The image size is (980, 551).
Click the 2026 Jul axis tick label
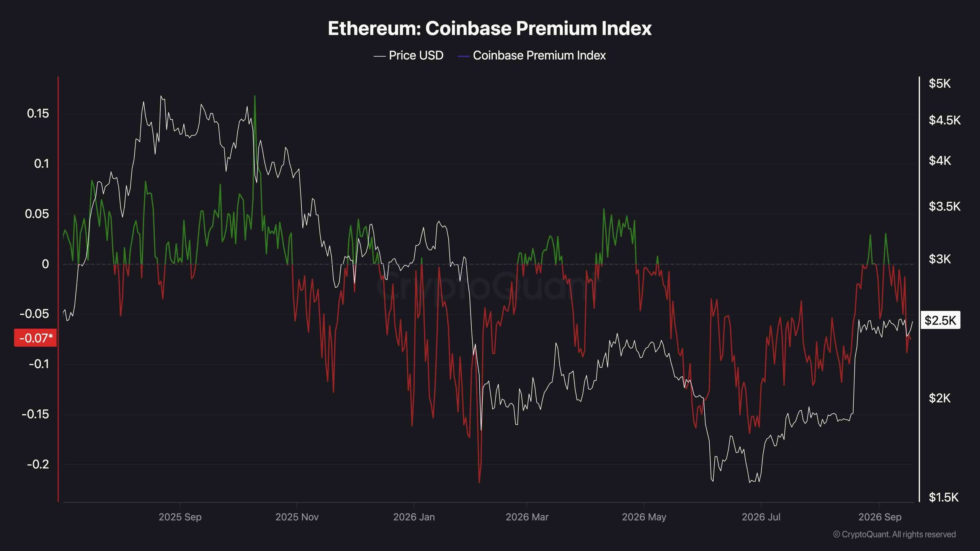click(761, 517)
